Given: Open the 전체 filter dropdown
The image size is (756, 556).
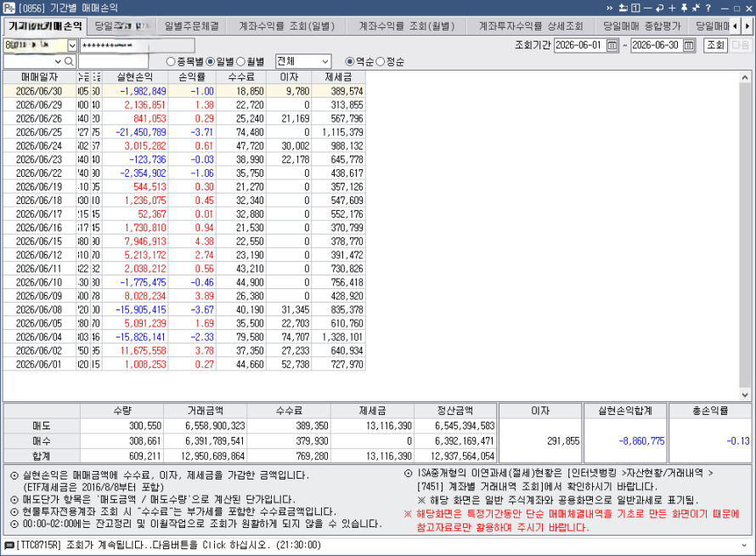Looking at the screenshot, I should [x=325, y=62].
